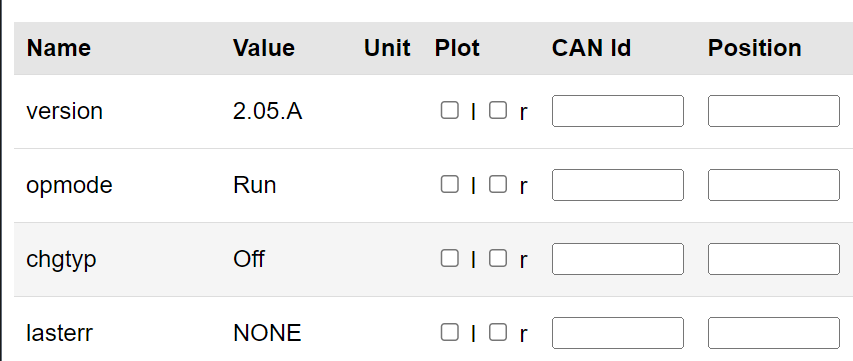Click the CAN Id column header
Viewport: 853px width, 361px height.
pos(591,48)
